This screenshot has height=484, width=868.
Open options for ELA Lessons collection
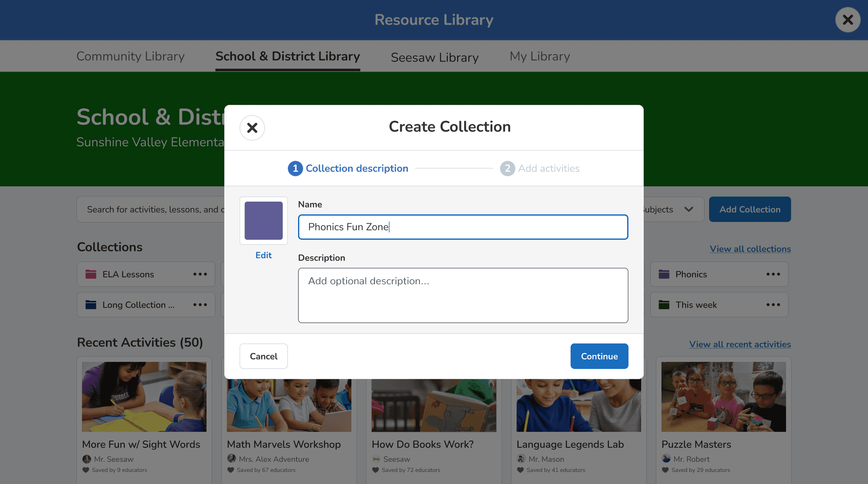click(200, 274)
